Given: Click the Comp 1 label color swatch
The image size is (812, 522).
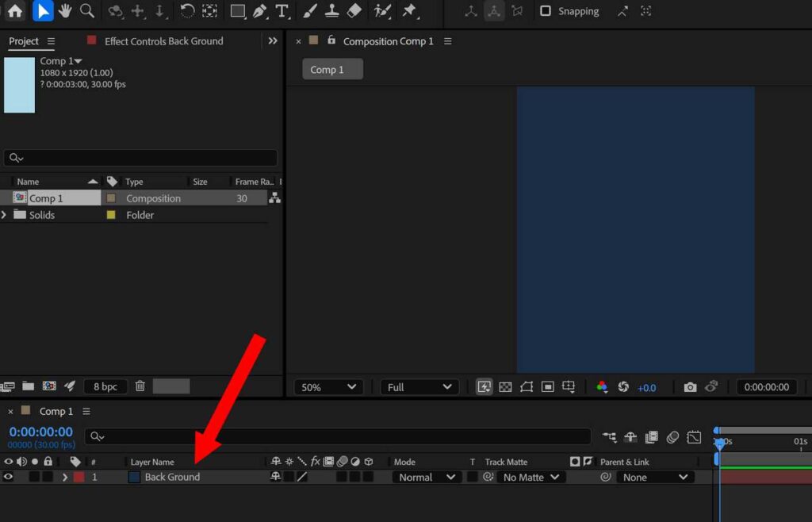Looking at the screenshot, I should pos(111,198).
